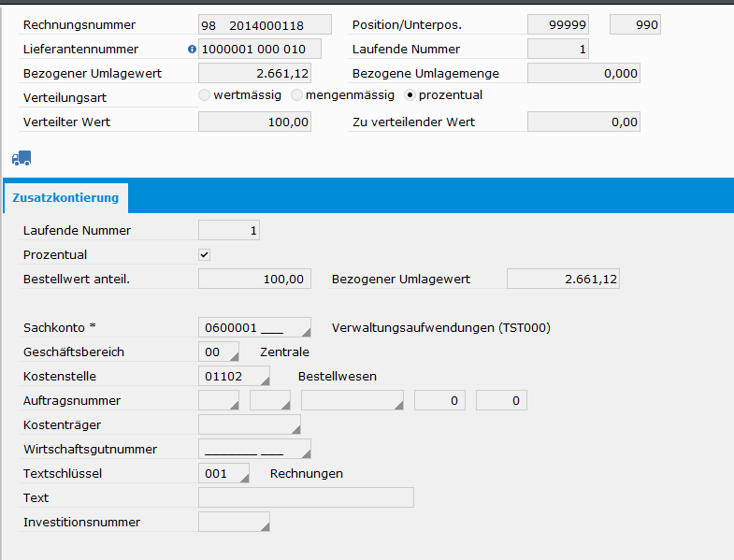This screenshot has height=560, width=734.
Task: Open the Geschäftsbereich dropdown field
Action: coord(219,352)
